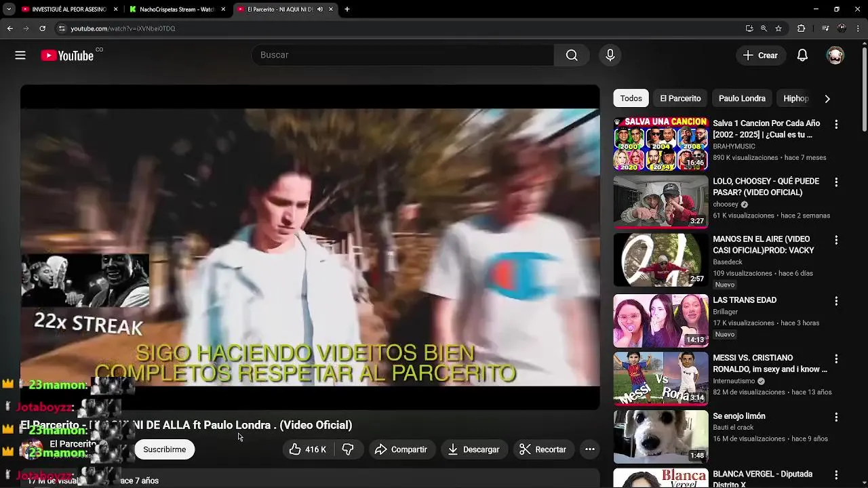The image size is (868, 488).
Task: Open the browser extensions puzzle icon
Action: (x=801, y=28)
